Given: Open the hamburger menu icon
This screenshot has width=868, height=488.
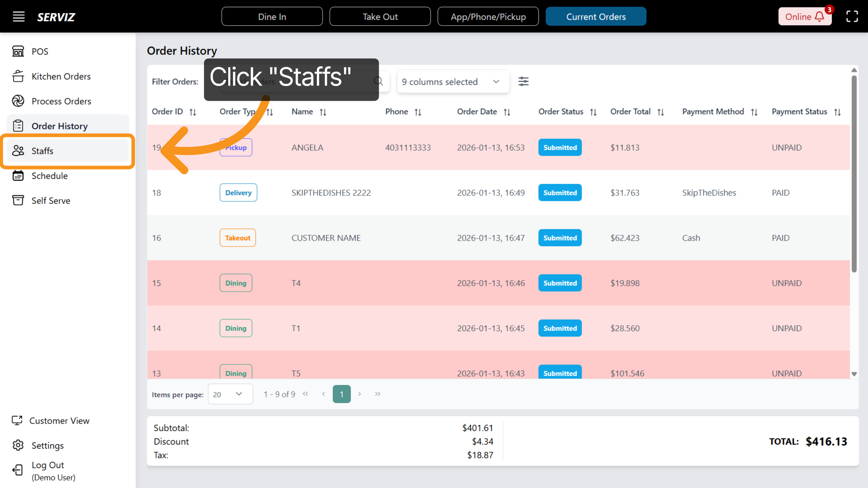Looking at the screenshot, I should click(18, 17).
